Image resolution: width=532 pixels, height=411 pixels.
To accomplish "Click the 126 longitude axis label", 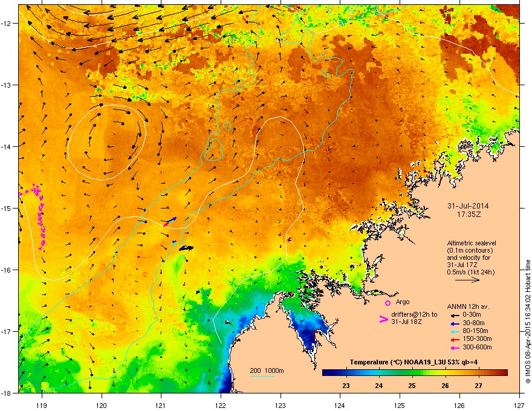I will point(459,405).
